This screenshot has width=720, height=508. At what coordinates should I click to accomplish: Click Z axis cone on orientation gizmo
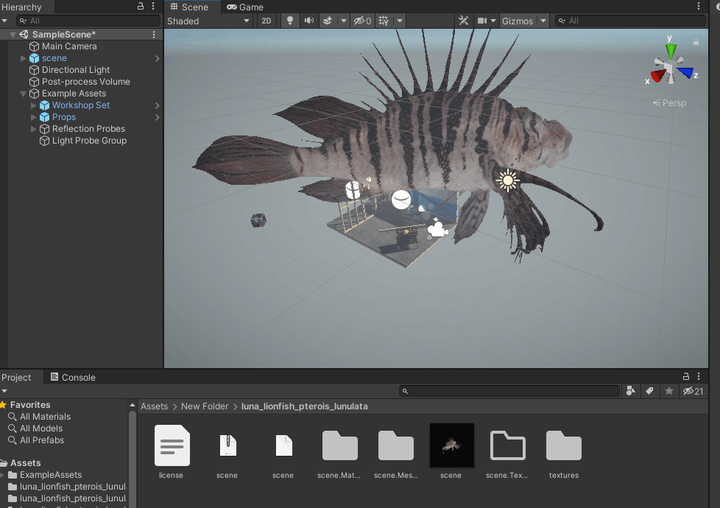tap(685, 73)
